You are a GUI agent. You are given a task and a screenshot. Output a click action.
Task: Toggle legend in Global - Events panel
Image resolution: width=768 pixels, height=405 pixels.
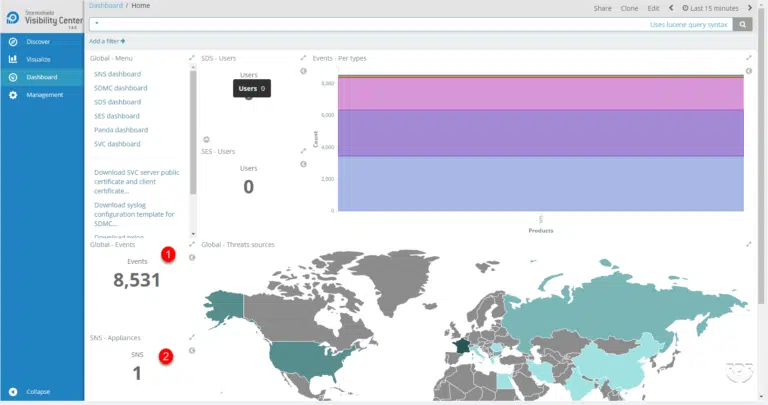(192, 257)
